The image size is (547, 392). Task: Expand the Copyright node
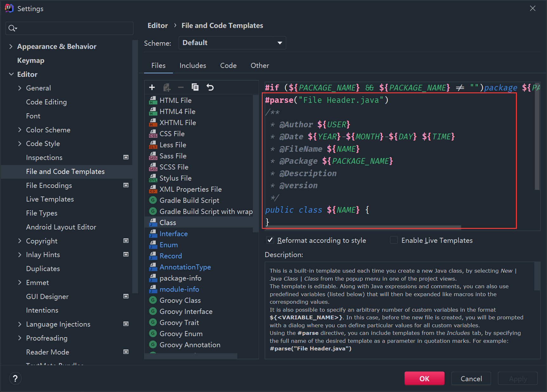[x=20, y=241]
